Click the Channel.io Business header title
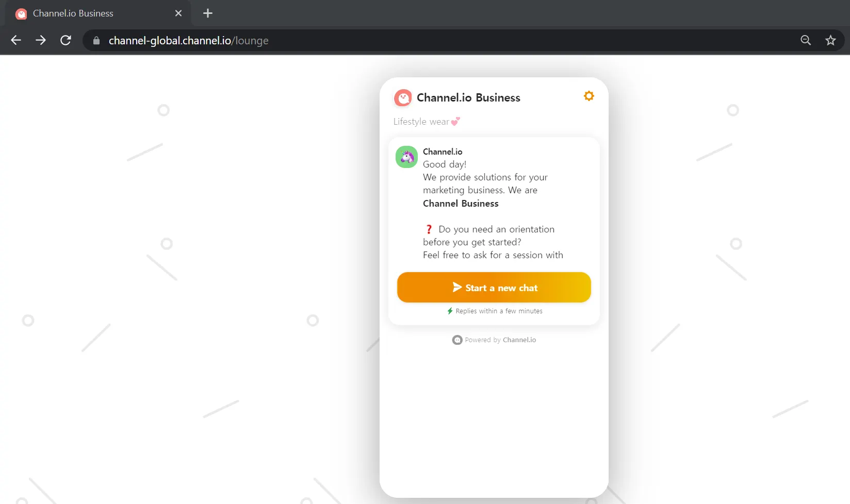This screenshot has height=504, width=850. (468, 98)
